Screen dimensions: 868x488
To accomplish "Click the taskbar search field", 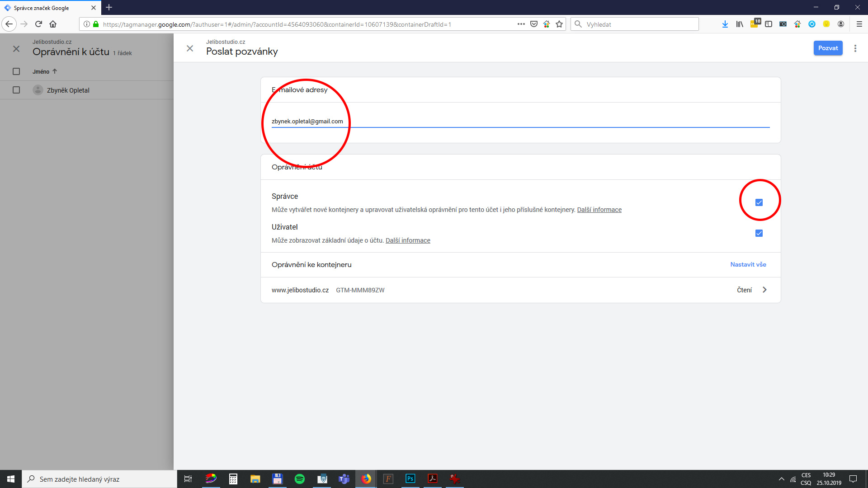I will 99,479.
